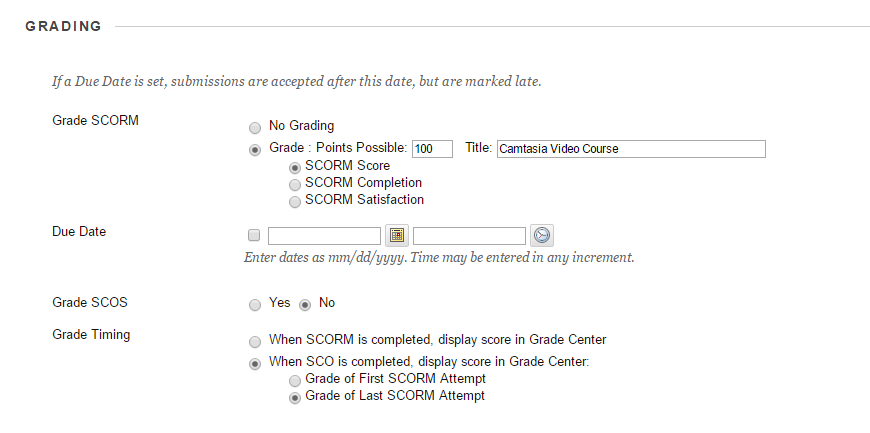Choose Grade of Last SCORM Attempt
Image resolution: width=870 pixels, height=433 pixels.
294,397
